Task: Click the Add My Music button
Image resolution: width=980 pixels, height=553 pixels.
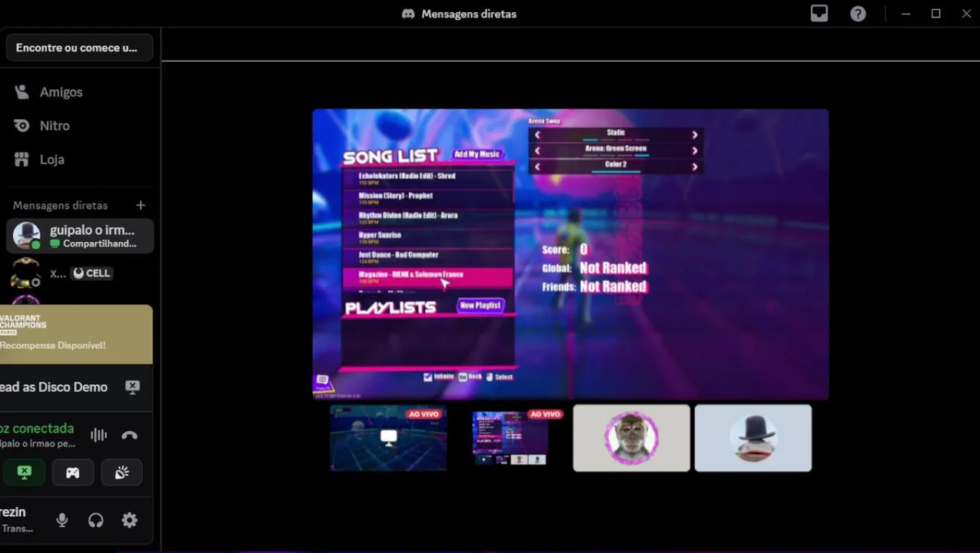Action: coord(477,154)
